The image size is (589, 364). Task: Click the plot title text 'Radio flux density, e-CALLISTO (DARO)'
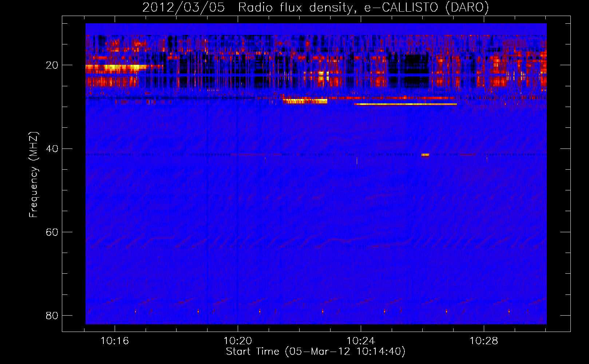363,8
